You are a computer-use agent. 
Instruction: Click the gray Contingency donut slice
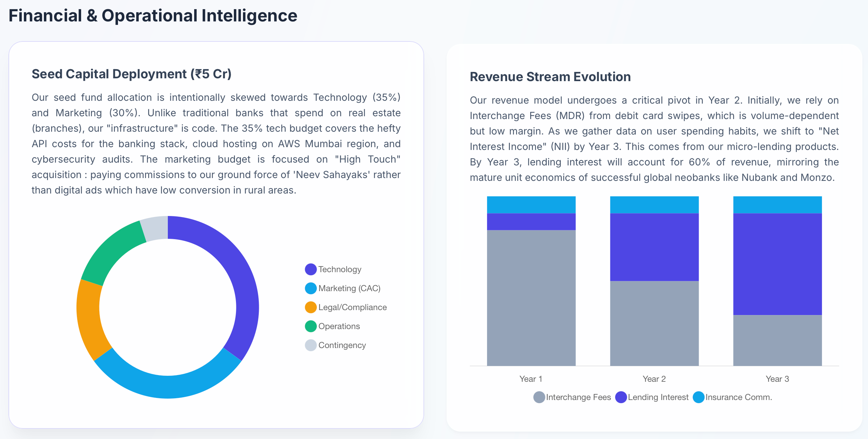(x=156, y=228)
